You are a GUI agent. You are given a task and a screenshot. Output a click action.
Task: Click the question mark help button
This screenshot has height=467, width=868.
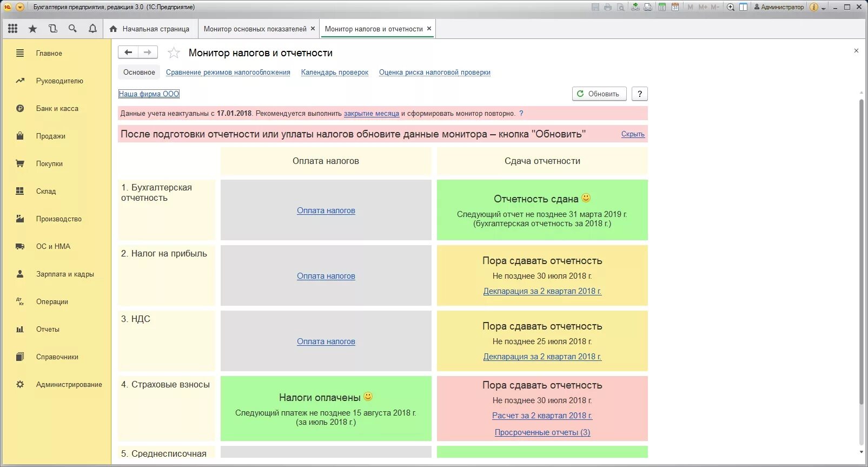point(640,94)
